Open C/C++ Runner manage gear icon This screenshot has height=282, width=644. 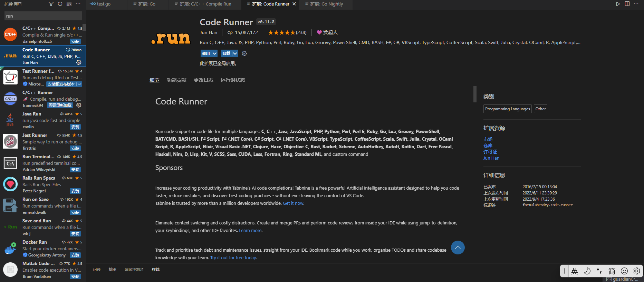[x=79, y=105]
